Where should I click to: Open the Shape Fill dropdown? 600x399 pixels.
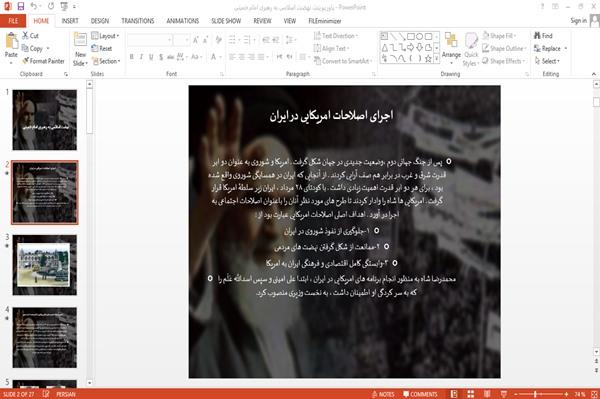[499, 36]
